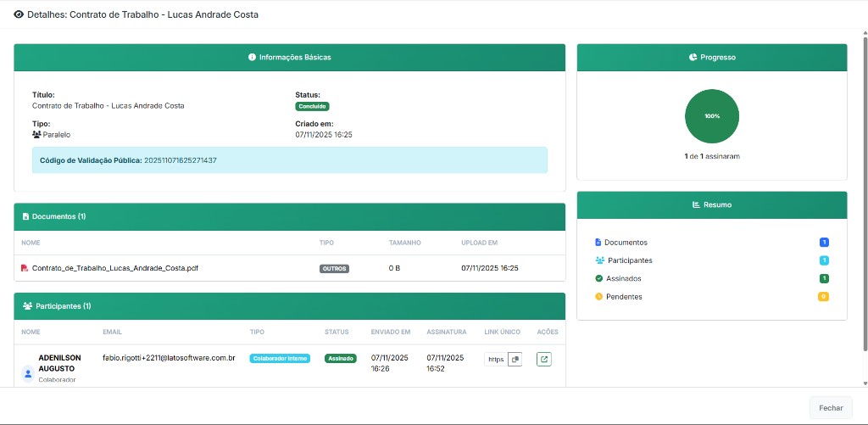Click the PDF icon of Contrato_de_Trabalho file
This screenshot has height=425, width=868.
tap(25, 268)
